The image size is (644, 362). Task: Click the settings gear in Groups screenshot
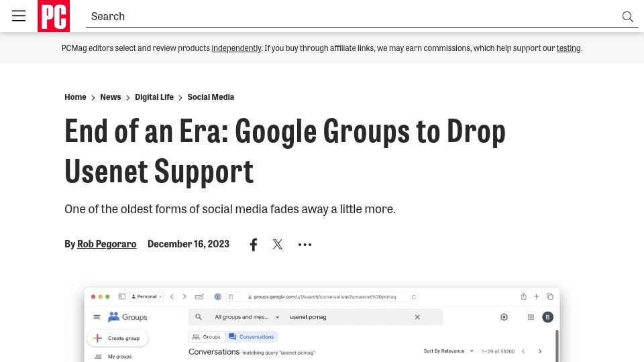pos(504,317)
